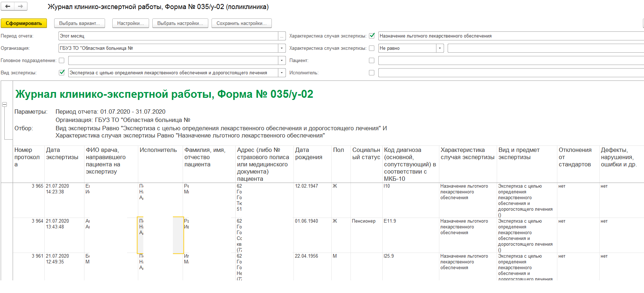Click the forward navigation arrow

20,6
